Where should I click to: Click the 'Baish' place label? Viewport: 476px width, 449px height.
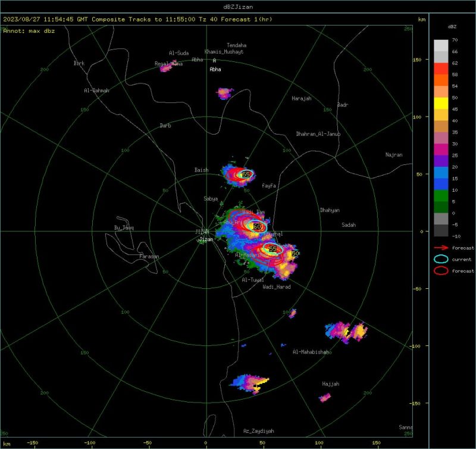point(202,170)
